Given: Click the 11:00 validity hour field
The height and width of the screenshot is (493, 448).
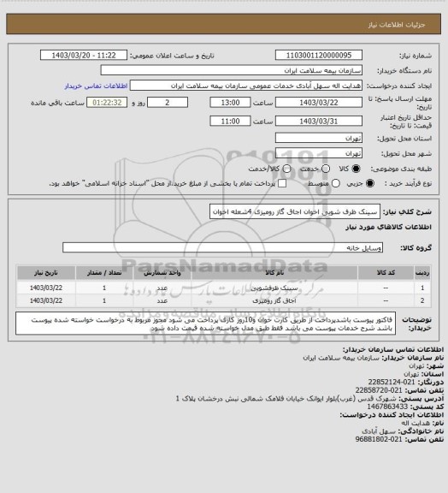Looking at the screenshot, I should pyautogui.click(x=230, y=121).
